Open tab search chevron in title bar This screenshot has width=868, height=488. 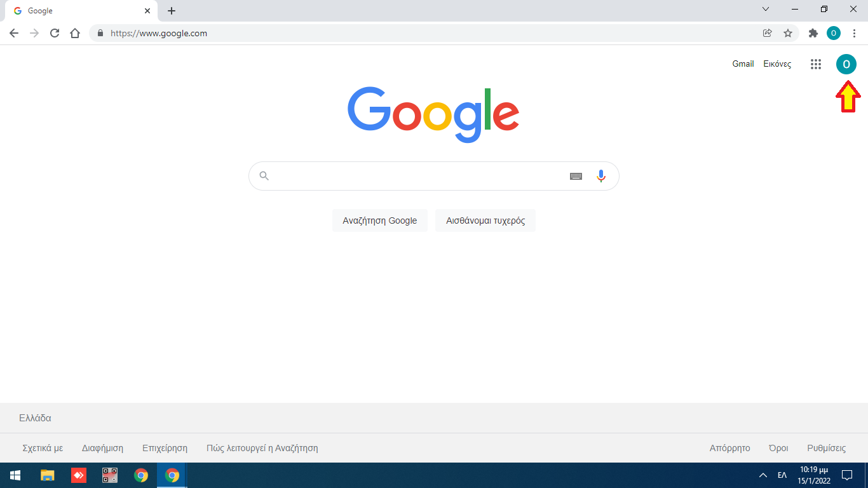[x=766, y=9]
